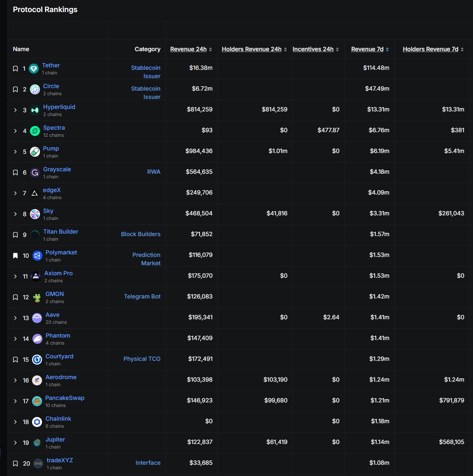Click the tradeXYZ logo icon
The image size is (473, 476).
click(38, 464)
